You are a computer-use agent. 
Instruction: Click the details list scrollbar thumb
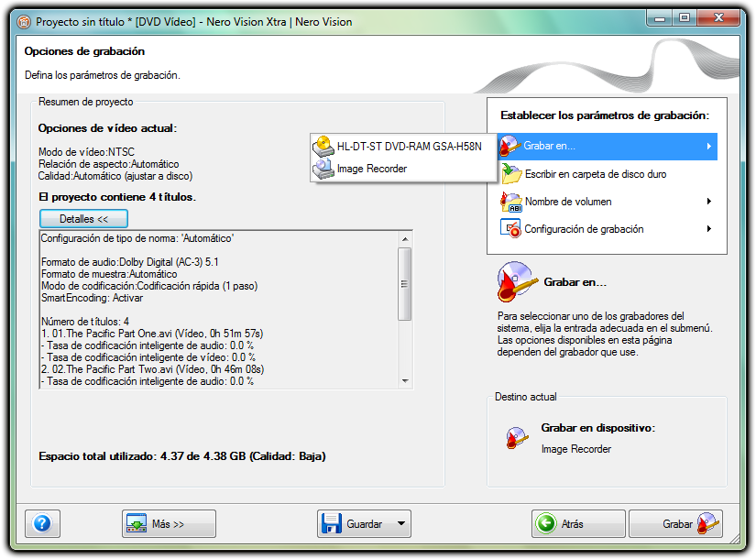pyautogui.click(x=405, y=284)
